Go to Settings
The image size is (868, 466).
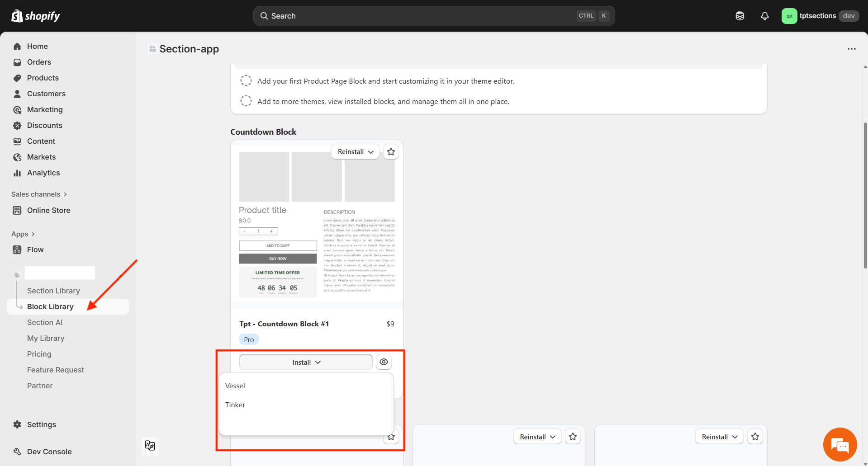click(x=42, y=425)
